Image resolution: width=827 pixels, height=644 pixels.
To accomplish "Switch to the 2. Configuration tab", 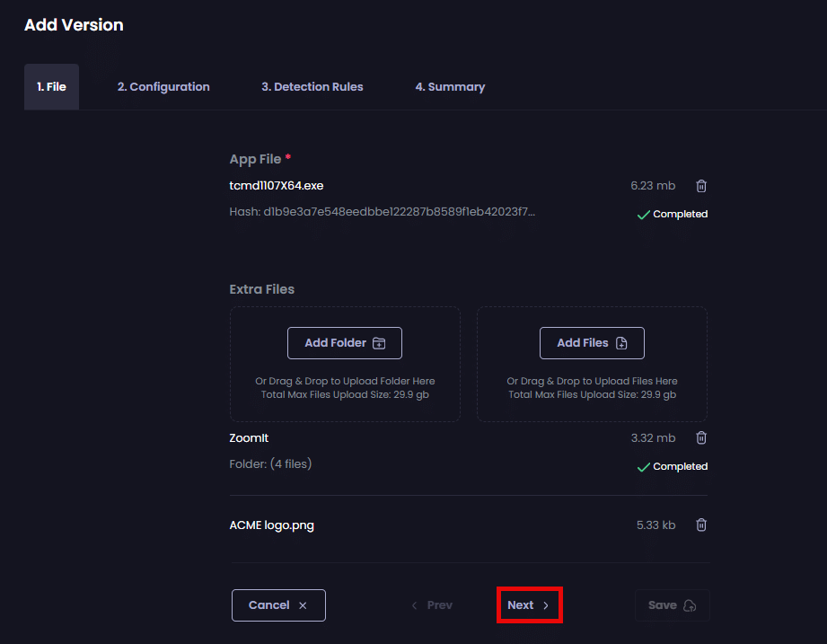I will pyautogui.click(x=163, y=87).
